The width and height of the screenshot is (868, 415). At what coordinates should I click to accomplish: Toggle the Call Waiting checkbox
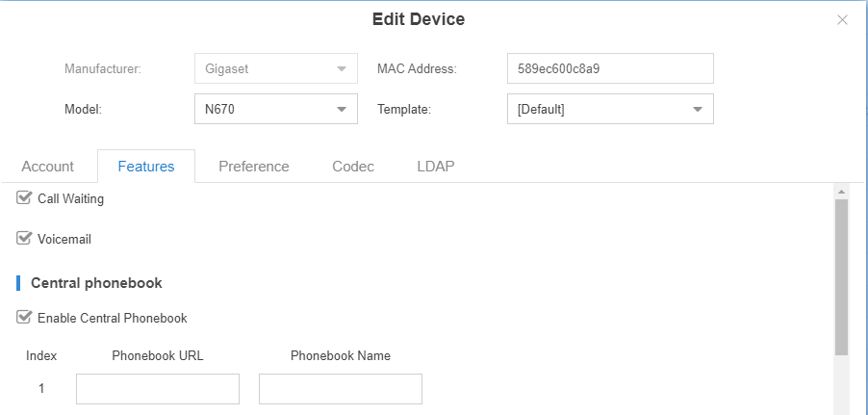(23, 197)
